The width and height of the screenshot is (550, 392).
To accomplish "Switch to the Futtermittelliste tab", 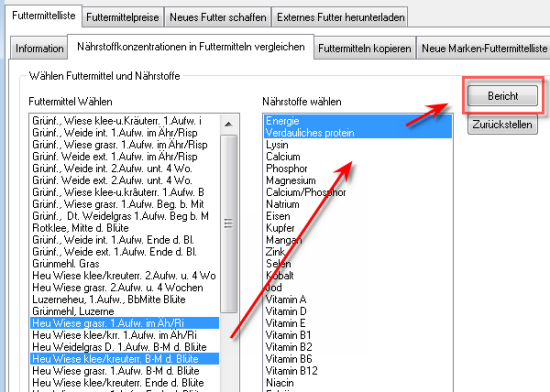I will 44,16.
